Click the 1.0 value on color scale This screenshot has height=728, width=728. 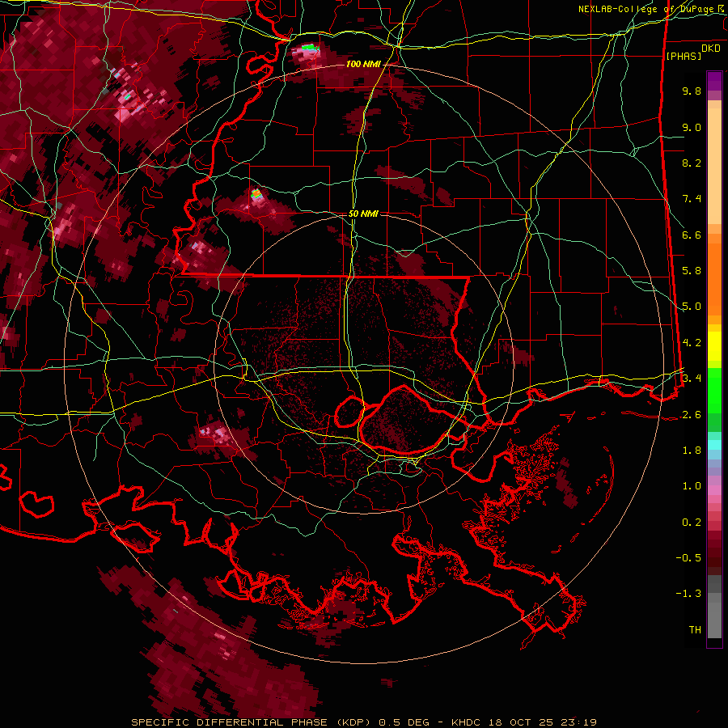(x=692, y=486)
